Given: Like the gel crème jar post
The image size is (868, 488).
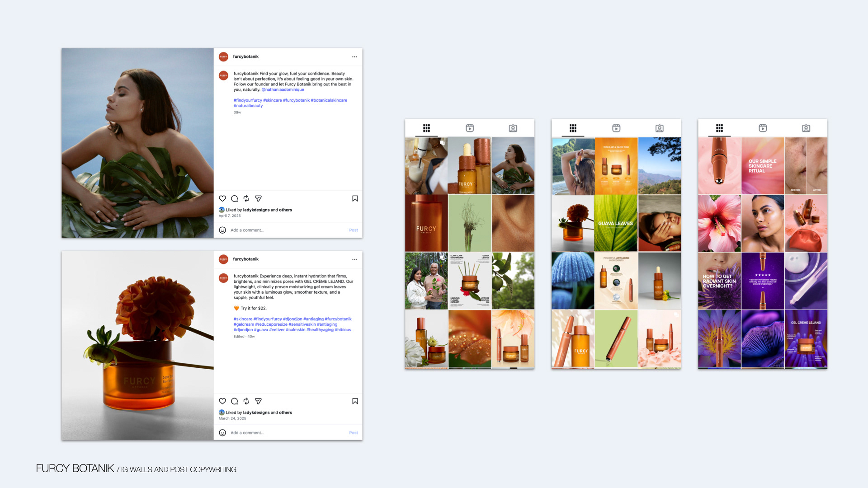Looking at the screenshot, I should click(222, 401).
